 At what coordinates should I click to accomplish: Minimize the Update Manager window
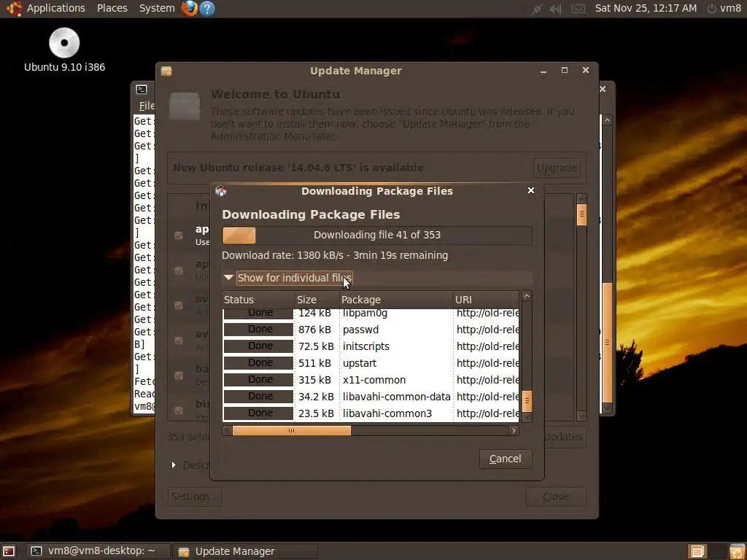[x=543, y=71]
